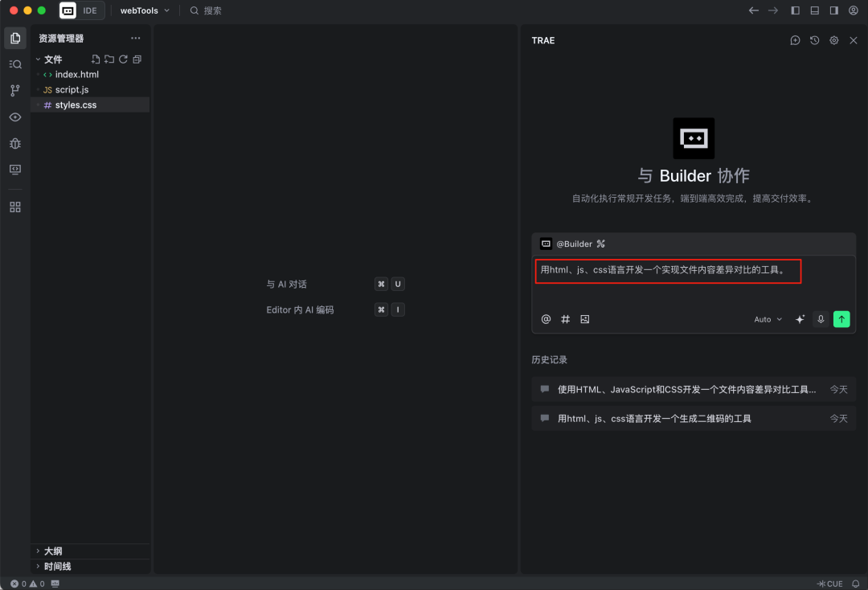Toggle the left sidebar layout
The height and width of the screenshot is (590, 868).
coord(795,10)
